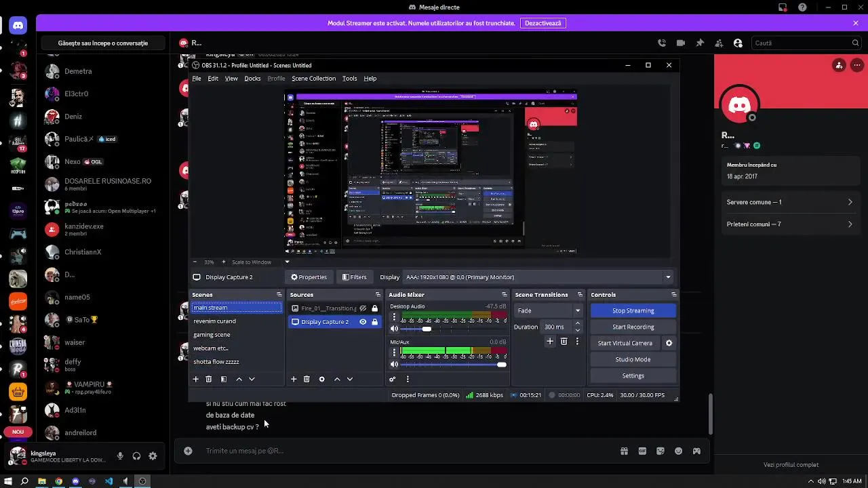Open OBS Tools menu
The height and width of the screenshot is (488, 868).
tap(349, 79)
